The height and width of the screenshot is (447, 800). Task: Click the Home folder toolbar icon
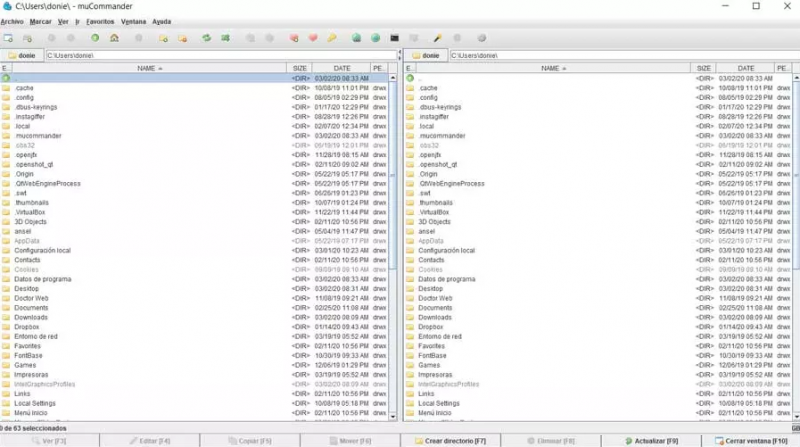click(x=115, y=38)
